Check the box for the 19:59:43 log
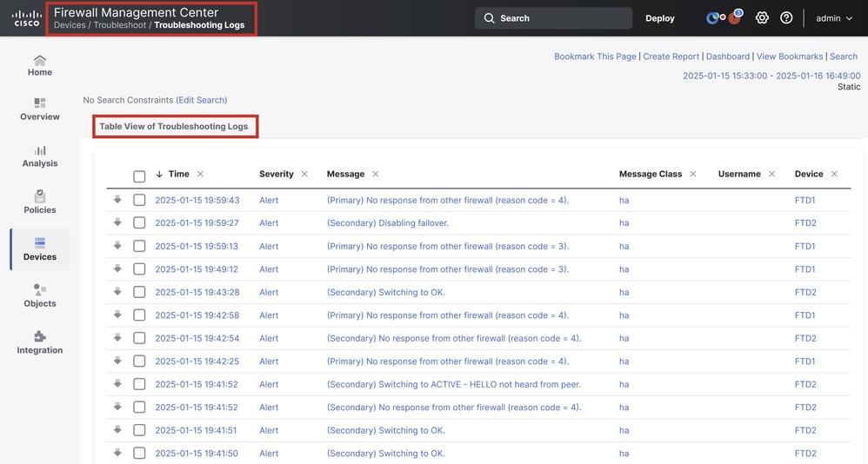 coord(139,200)
